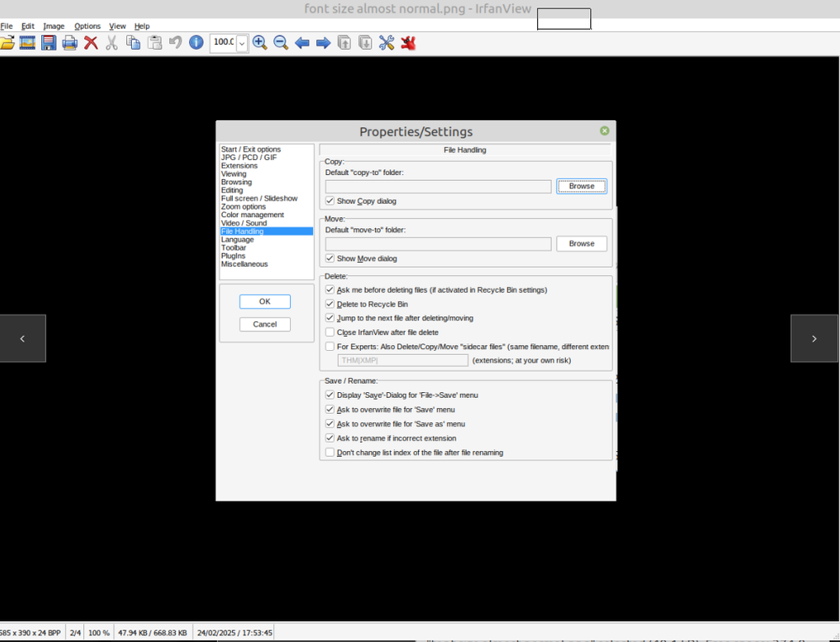The width and height of the screenshot is (840, 642).
Task: Click the Copy icon in the toolbar
Action: 133,42
